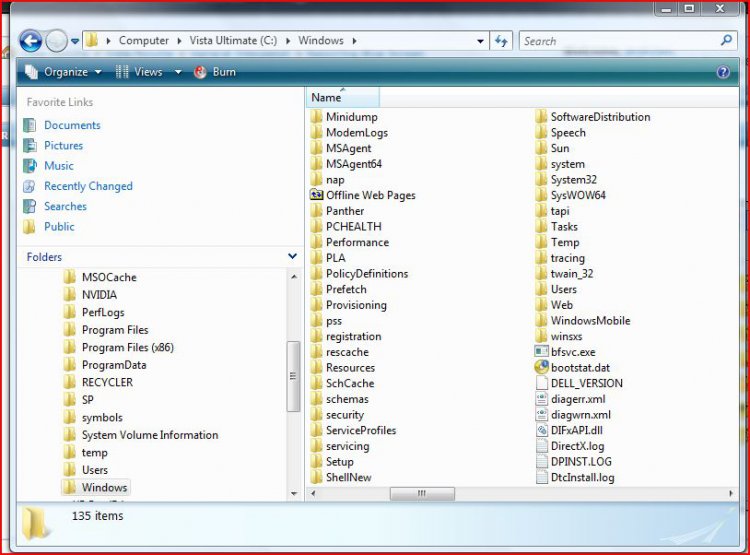This screenshot has height=555, width=750.
Task: Click the System32 folder icon
Action: [541, 179]
